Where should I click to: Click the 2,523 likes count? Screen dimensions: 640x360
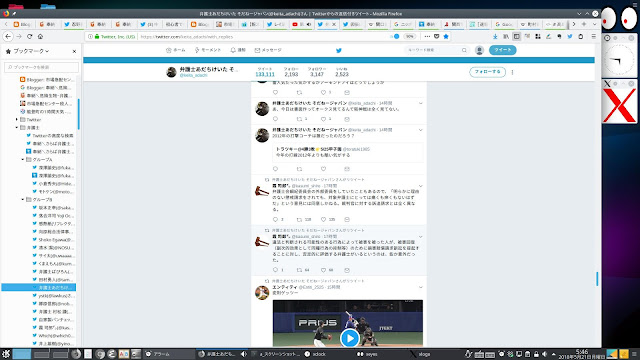342,74
